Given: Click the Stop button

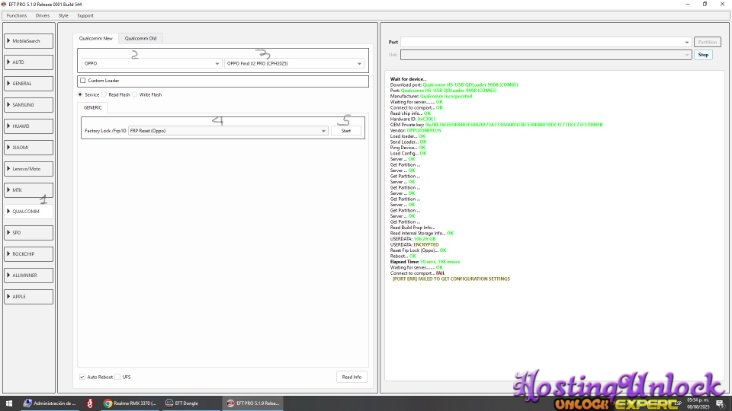Looking at the screenshot, I should [x=703, y=55].
